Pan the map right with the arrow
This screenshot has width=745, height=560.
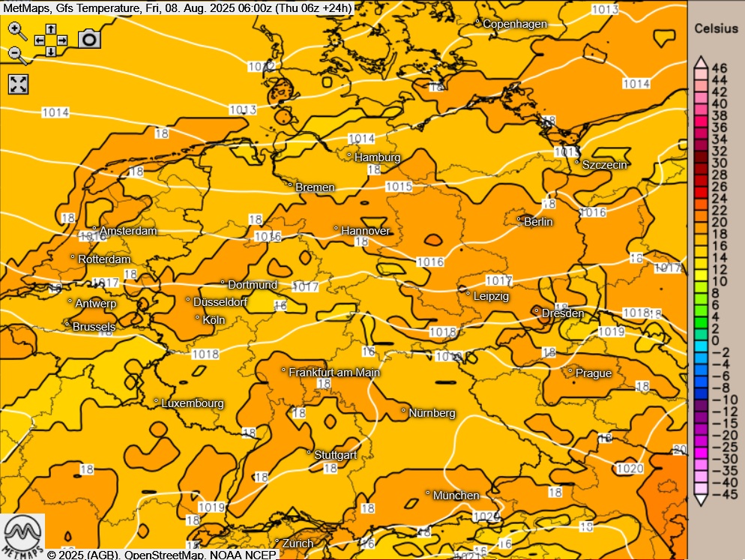click(62, 40)
